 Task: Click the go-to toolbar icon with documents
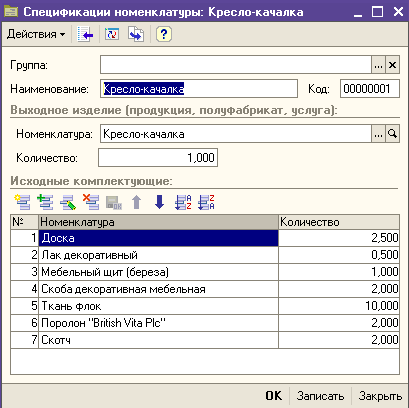136,34
